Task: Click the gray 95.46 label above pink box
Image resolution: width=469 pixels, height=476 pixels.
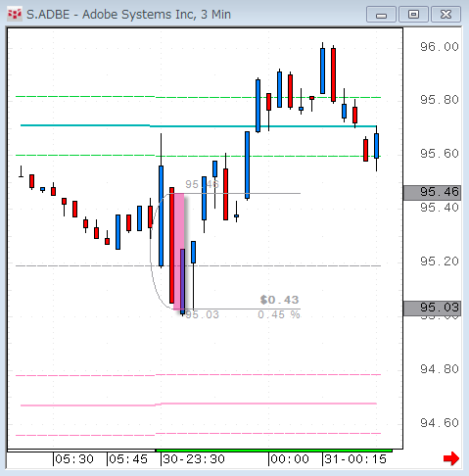Action: [x=202, y=184]
